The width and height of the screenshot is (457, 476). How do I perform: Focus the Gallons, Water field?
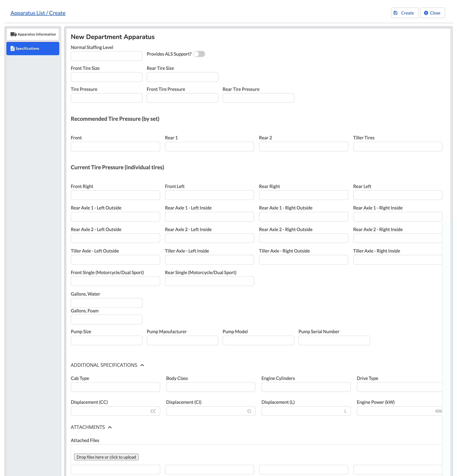click(106, 303)
